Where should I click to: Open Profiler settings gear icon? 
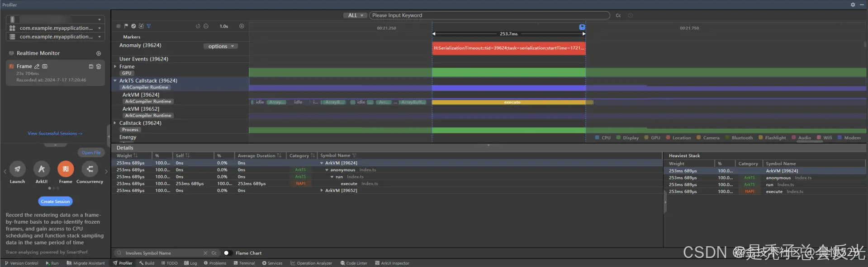[853, 5]
